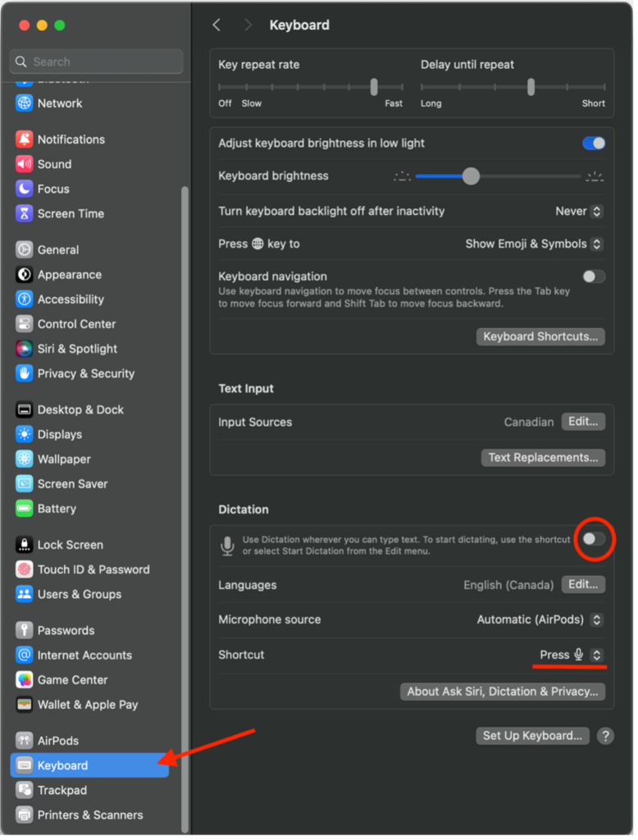This screenshot has width=638, height=840.
Task: Click the Network globe icon in sidebar
Action: [24, 104]
